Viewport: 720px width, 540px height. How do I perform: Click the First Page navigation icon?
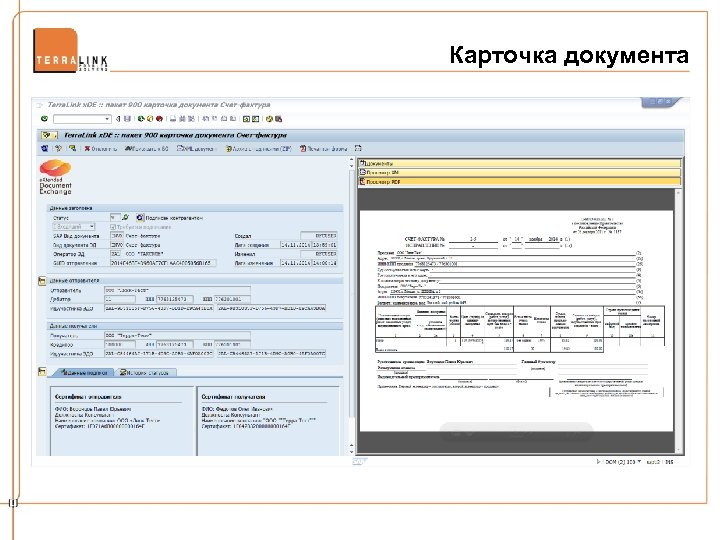point(205,119)
